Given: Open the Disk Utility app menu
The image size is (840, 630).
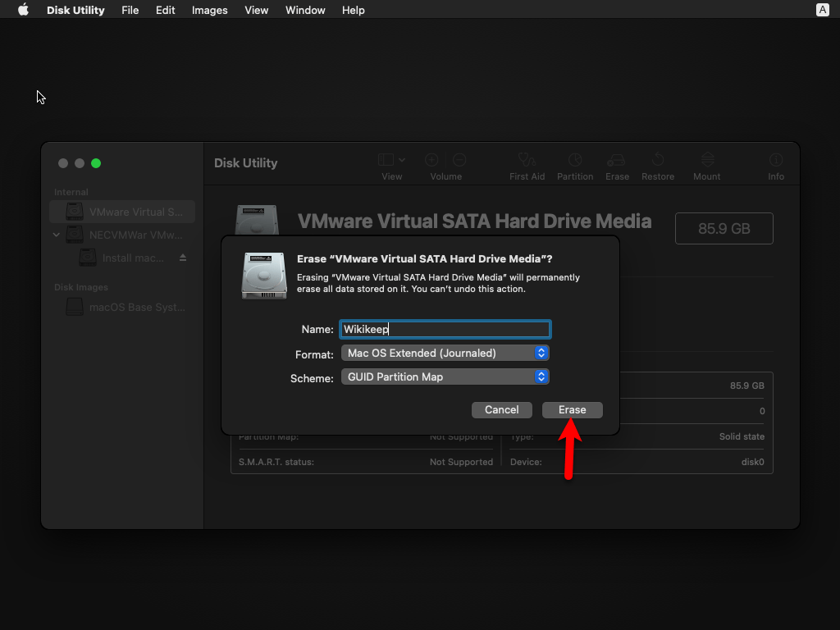Looking at the screenshot, I should (x=75, y=10).
